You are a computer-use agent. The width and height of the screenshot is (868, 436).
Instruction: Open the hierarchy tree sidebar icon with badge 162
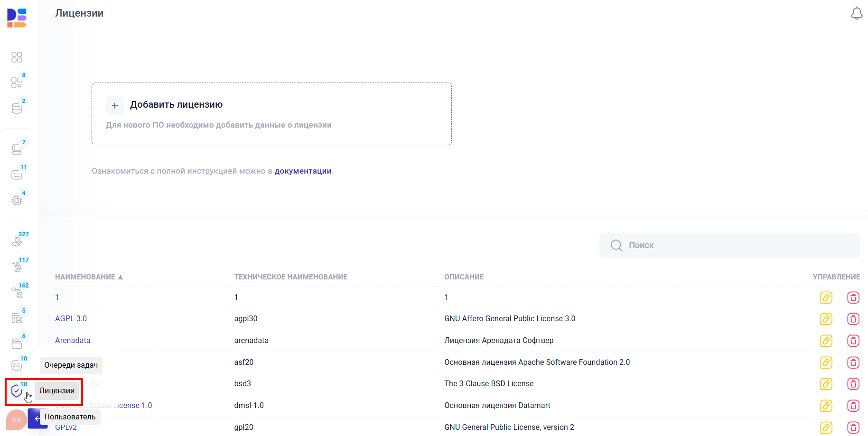click(17, 293)
